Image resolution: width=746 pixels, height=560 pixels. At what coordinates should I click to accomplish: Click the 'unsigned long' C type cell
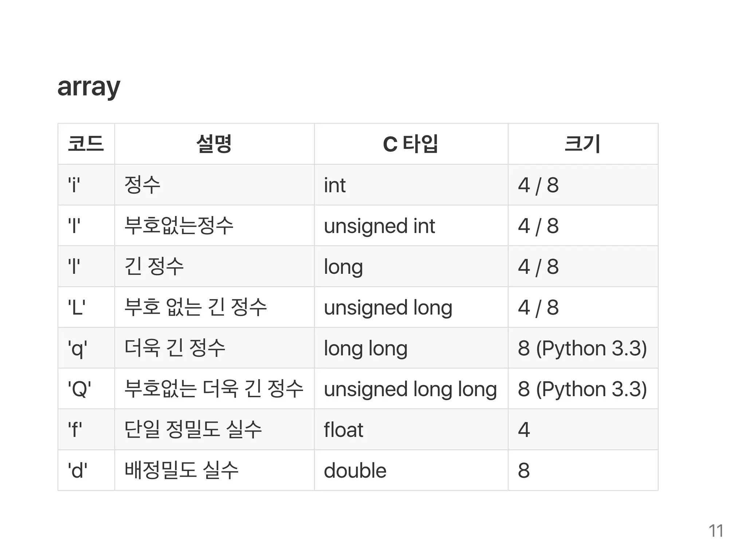(x=388, y=307)
